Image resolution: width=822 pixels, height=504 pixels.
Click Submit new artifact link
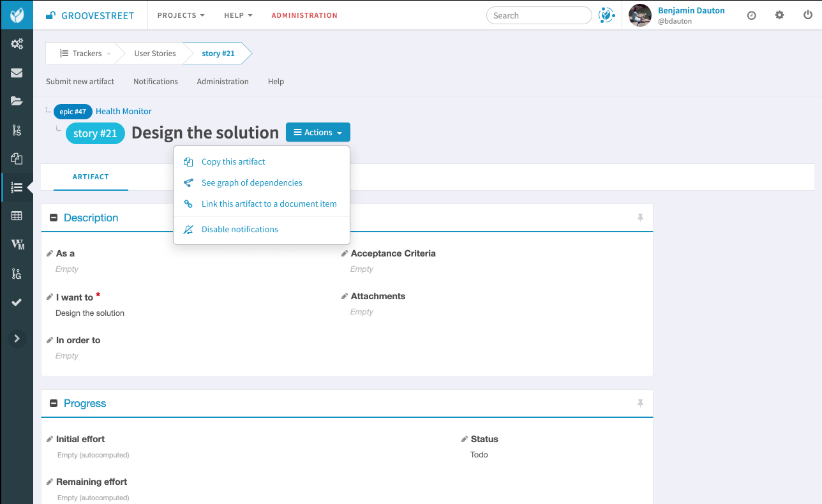click(80, 82)
